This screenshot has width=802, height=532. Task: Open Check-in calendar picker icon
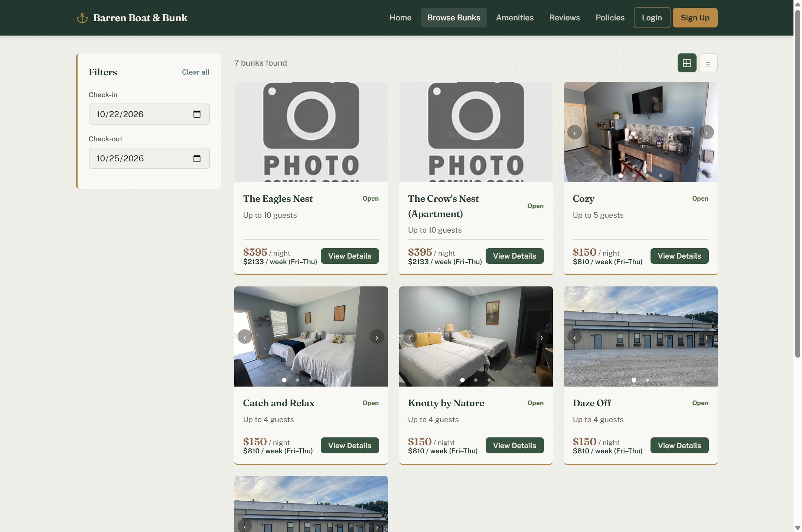coord(197,114)
